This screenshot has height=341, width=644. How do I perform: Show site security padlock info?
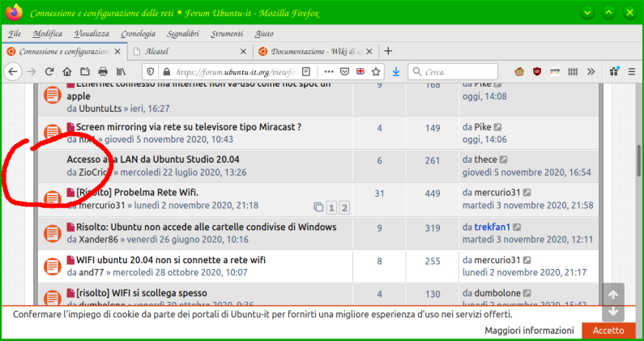click(166, 72)
